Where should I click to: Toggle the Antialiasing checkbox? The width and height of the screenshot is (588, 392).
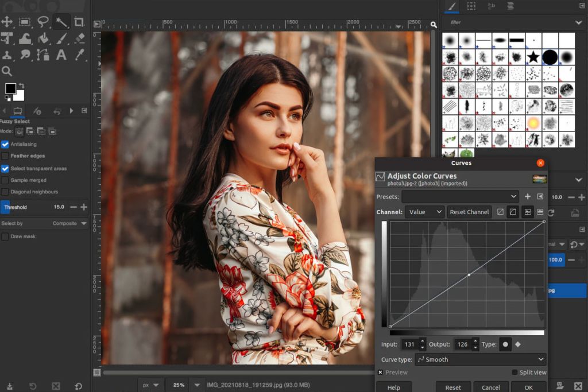click(x=5, y=144)
